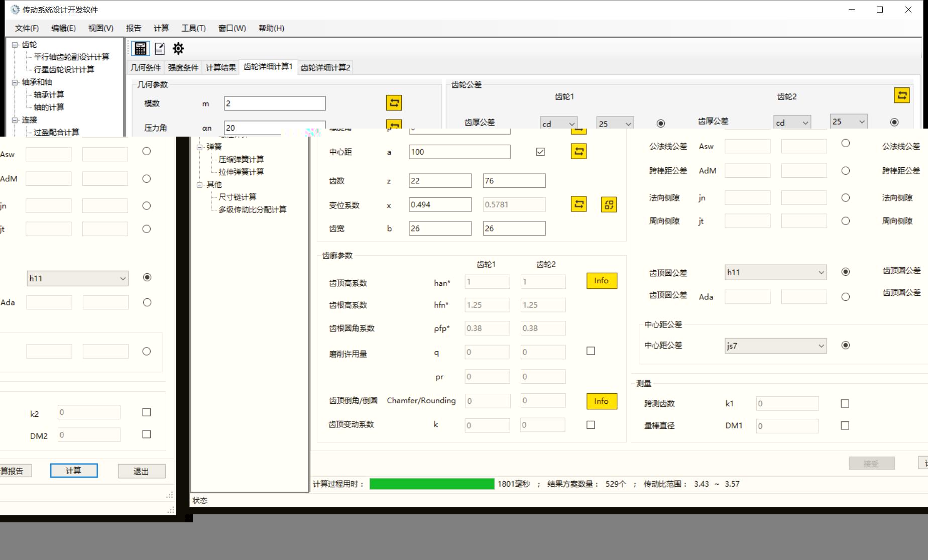The image size is (928, 560).
Task: Select the 齿轮2 齿厚公差 radio button
Action: coord(894,122)
